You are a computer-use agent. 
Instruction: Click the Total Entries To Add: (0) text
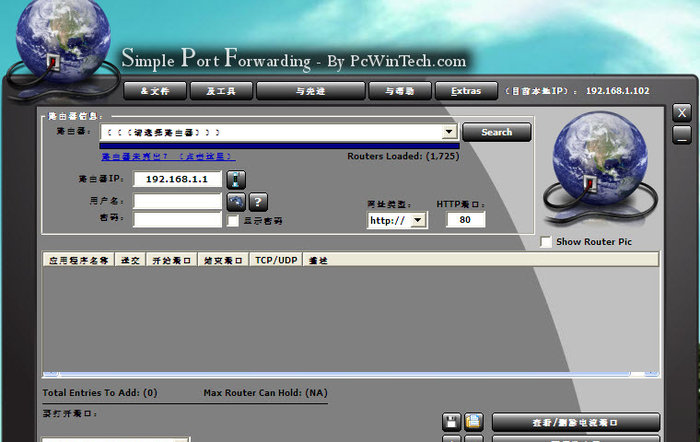[100, 393]
